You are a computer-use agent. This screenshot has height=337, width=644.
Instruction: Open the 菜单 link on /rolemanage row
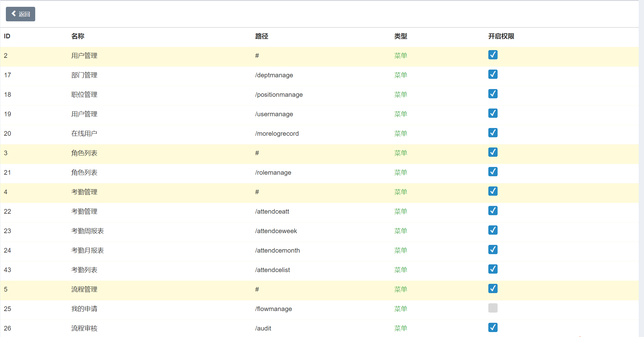coord(401,172)
